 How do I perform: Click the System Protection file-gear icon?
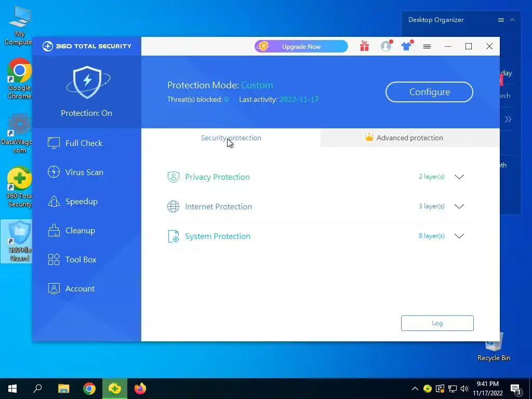coord(173,236)
